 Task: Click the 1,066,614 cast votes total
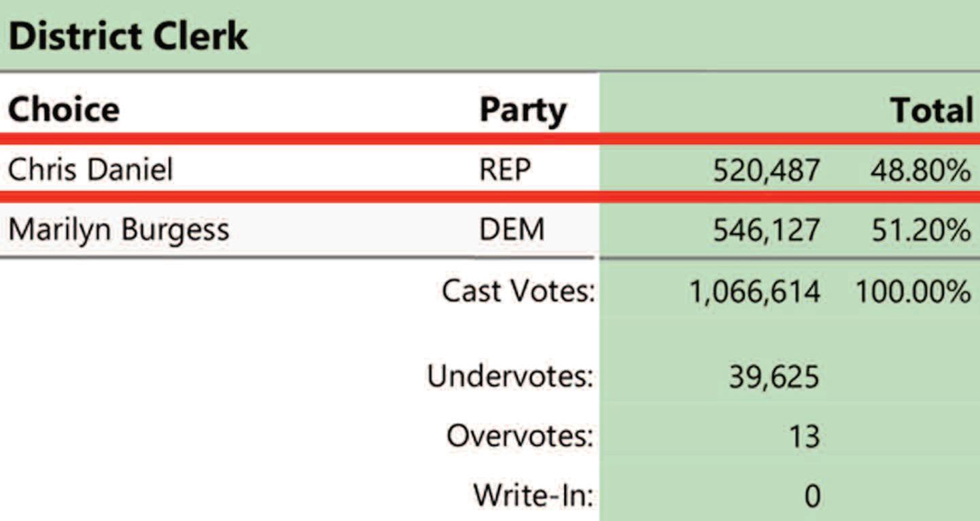754,292
